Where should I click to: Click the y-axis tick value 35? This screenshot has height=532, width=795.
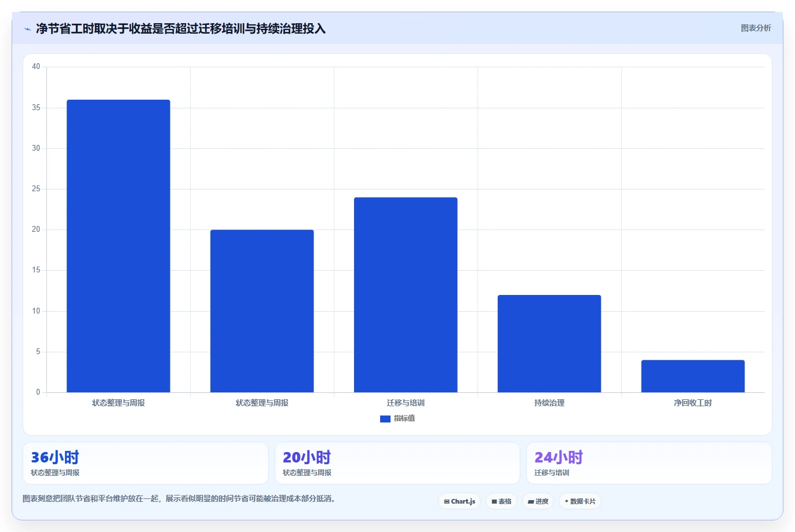point(36,108)
